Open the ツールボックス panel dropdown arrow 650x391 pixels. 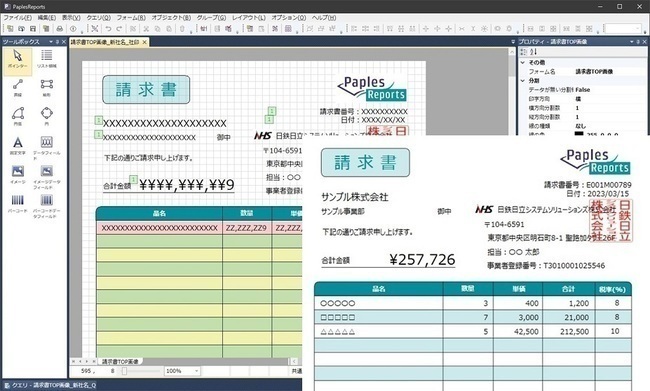(51, 42)
